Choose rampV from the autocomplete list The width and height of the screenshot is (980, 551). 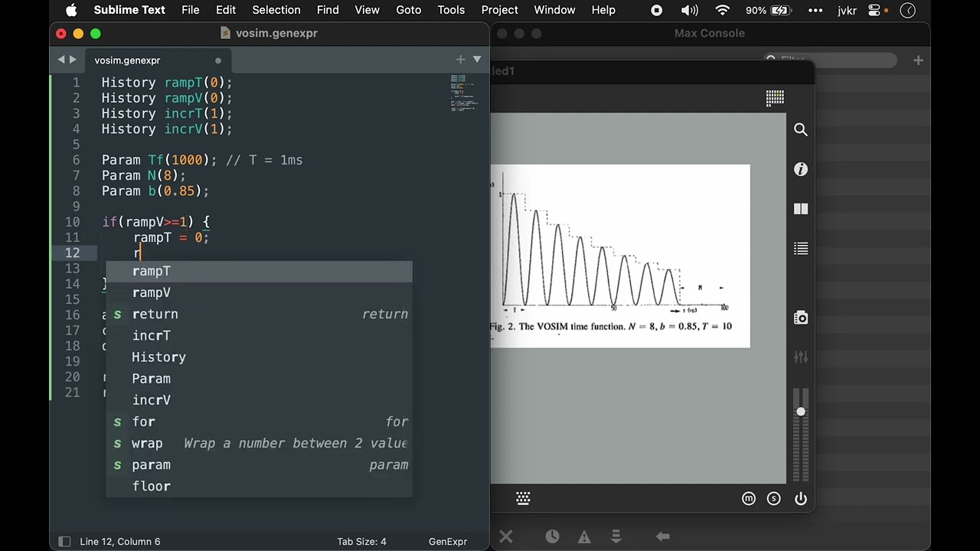pyautogui.click(x=259, y=292)
